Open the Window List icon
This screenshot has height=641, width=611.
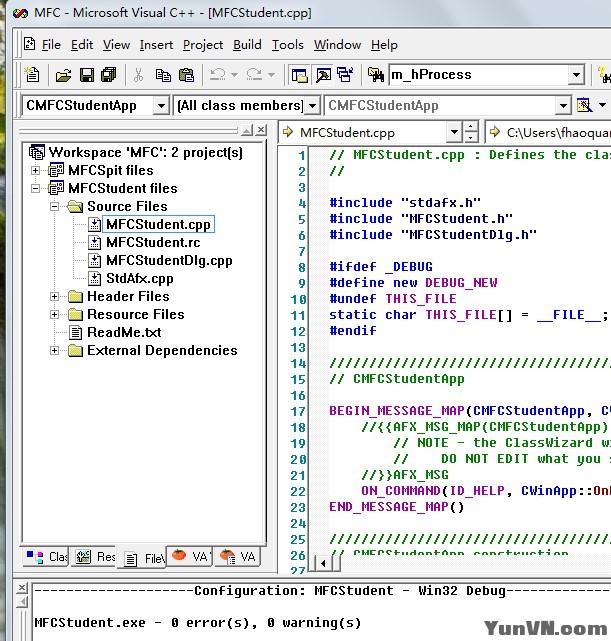[x=345, y=75]
